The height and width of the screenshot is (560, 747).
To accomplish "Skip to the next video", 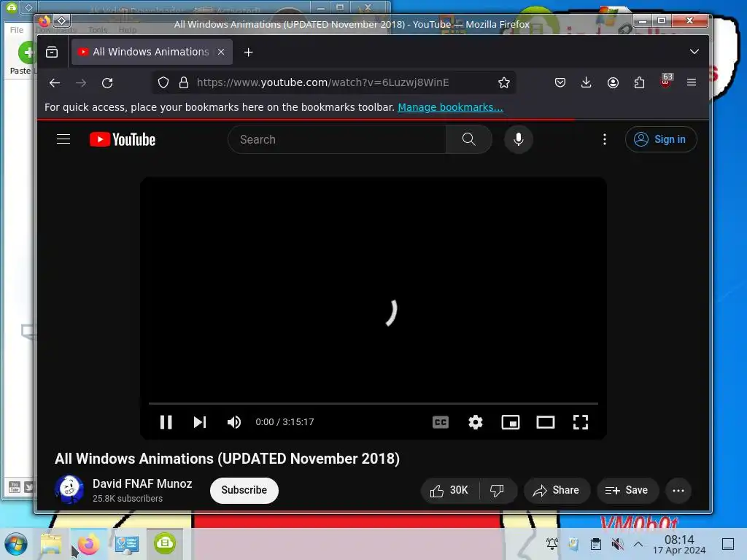I will point(200,422).
